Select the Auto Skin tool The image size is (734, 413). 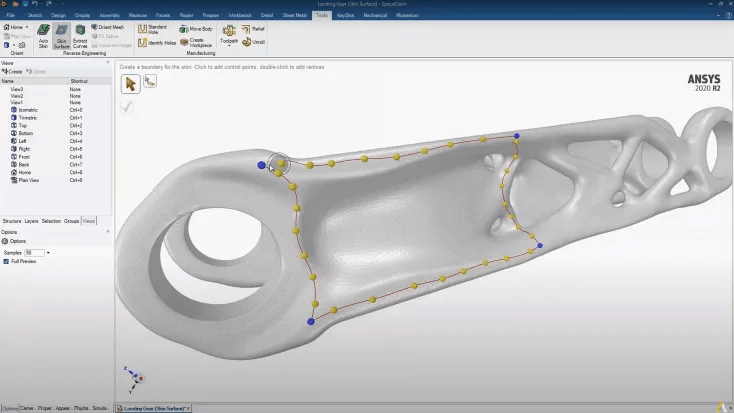click(x=43, y=35)
